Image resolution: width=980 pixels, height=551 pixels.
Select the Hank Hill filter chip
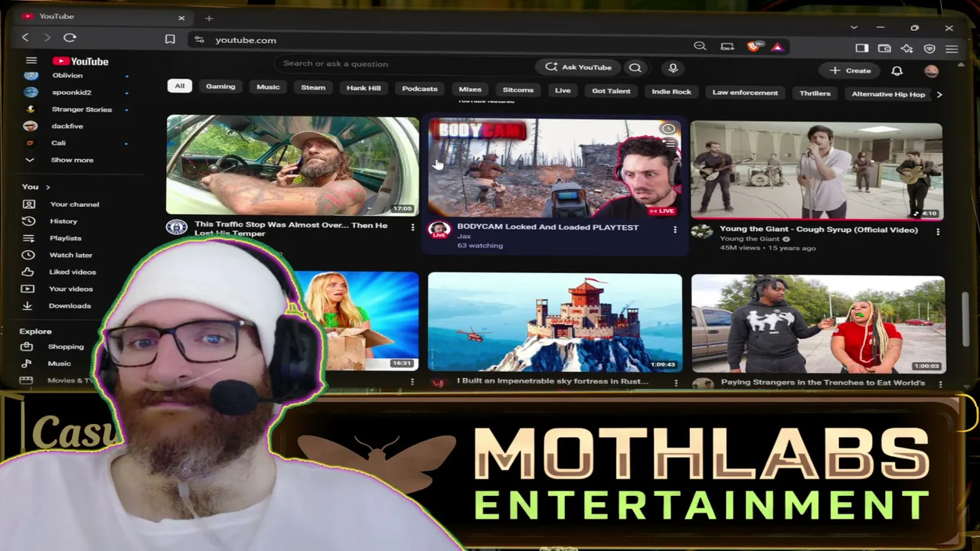tap(364, 88)
